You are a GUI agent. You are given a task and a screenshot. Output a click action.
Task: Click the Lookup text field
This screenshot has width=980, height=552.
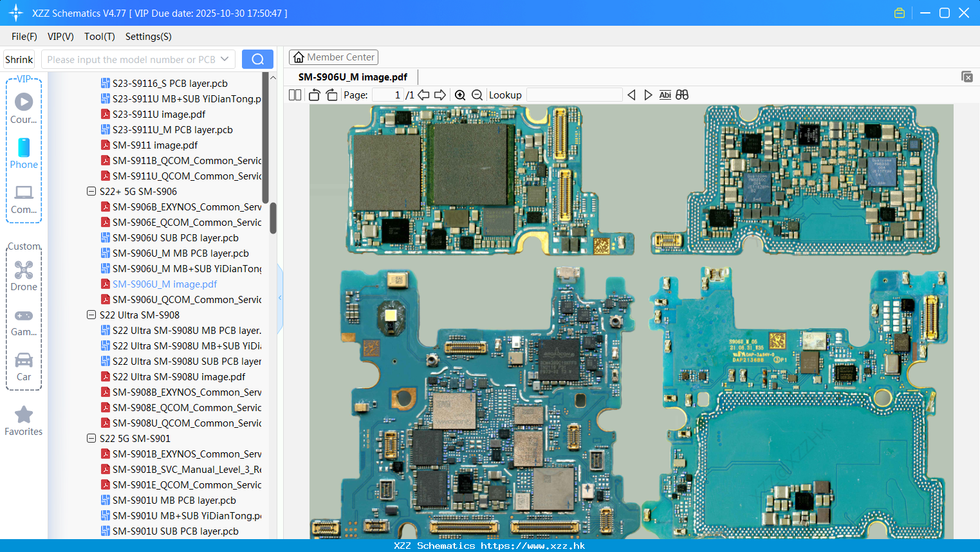coord(575,95)
